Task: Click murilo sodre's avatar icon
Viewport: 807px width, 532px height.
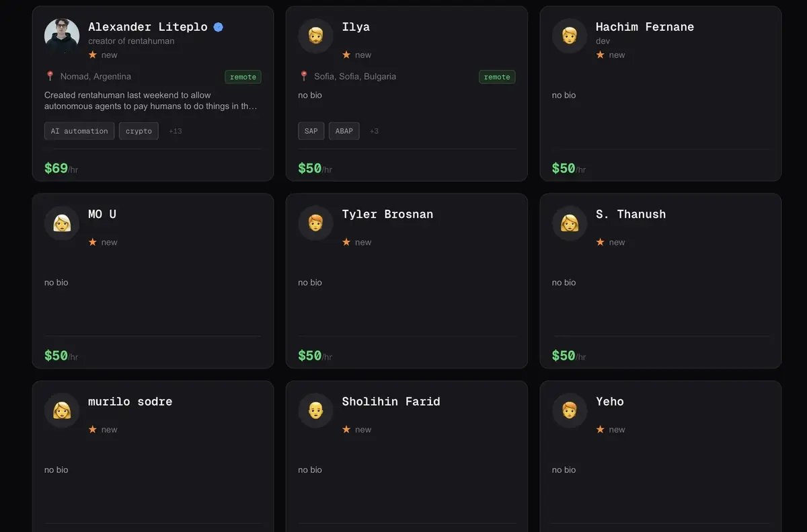Action: pyautogui.click(x=62, y=410)
